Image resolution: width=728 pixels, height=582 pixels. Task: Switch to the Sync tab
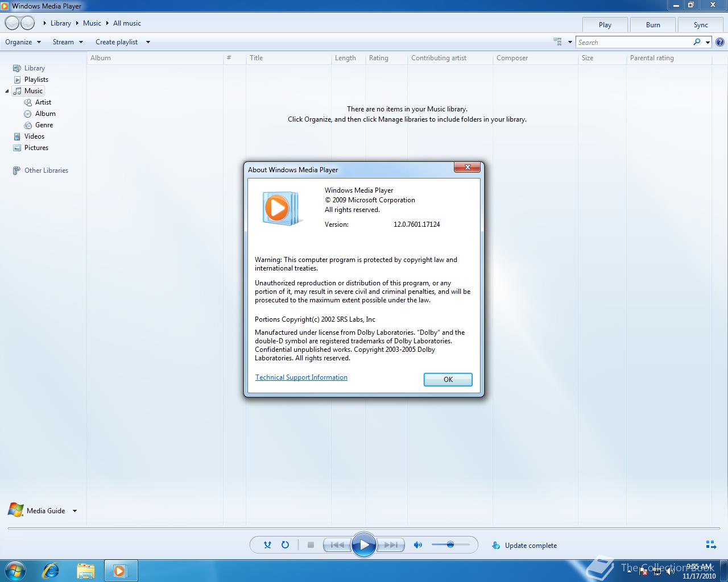700,24
